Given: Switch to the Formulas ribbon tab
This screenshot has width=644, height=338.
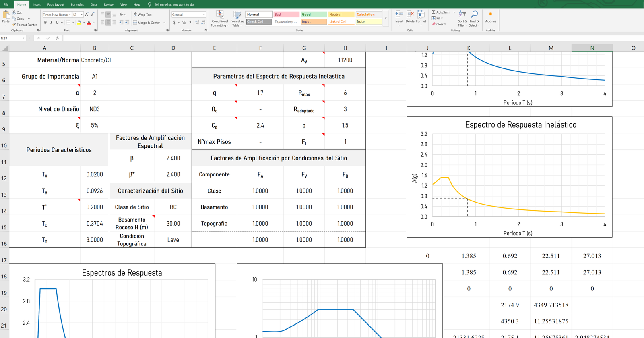Looking at the screenshot, I should point(77,4).
